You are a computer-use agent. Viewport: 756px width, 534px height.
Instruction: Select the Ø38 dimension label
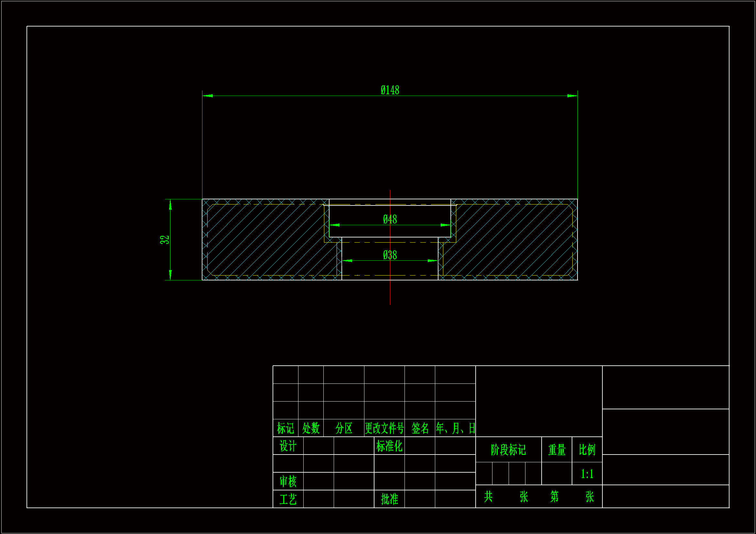click(x=390, y=255)
